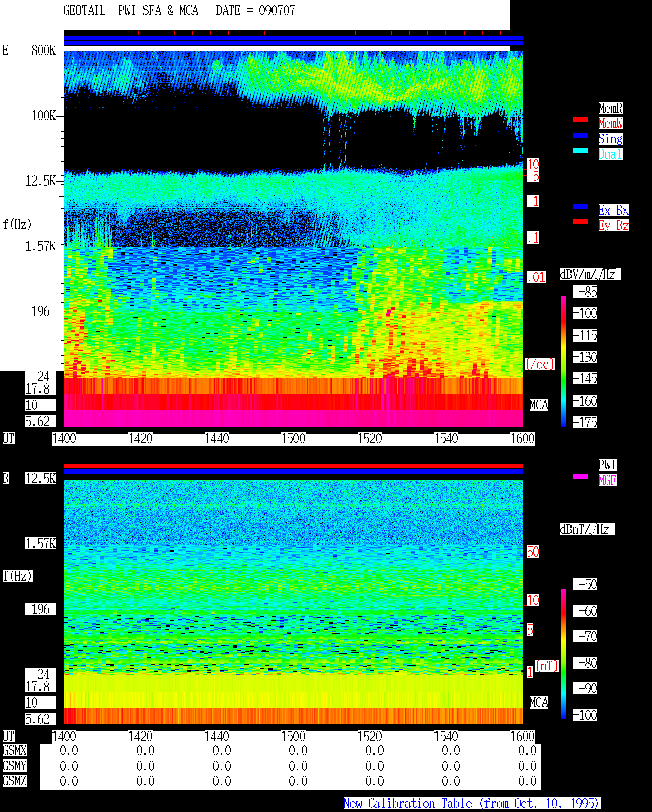Click the 800K frequency axis label
This screenshot has height=812, width=652.
[43, 50]
